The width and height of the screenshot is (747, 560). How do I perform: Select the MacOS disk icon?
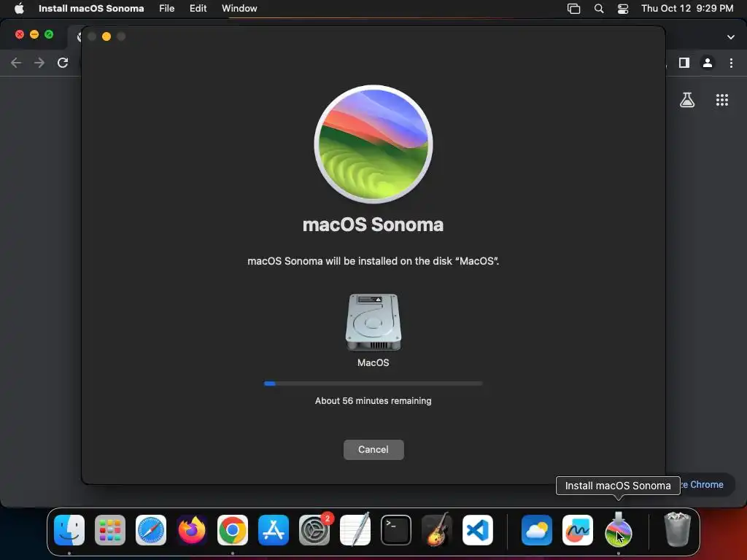[373, 322]
